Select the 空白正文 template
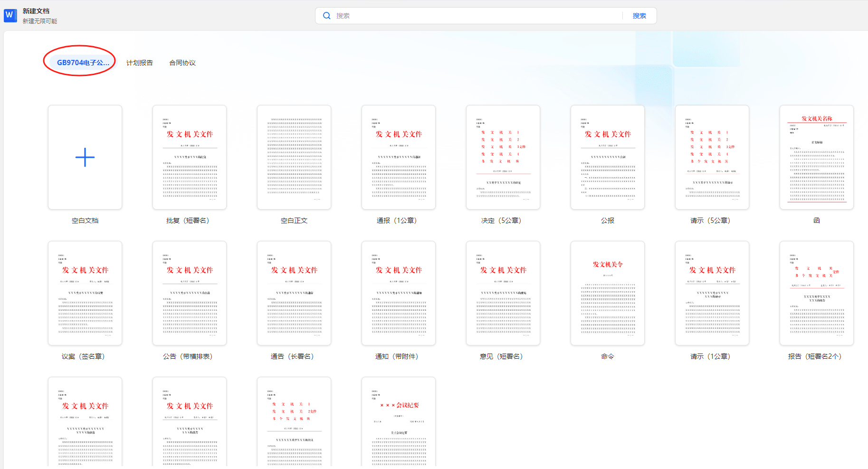Image resolution: width=868 pixels, height=469 pixels. 294,157
